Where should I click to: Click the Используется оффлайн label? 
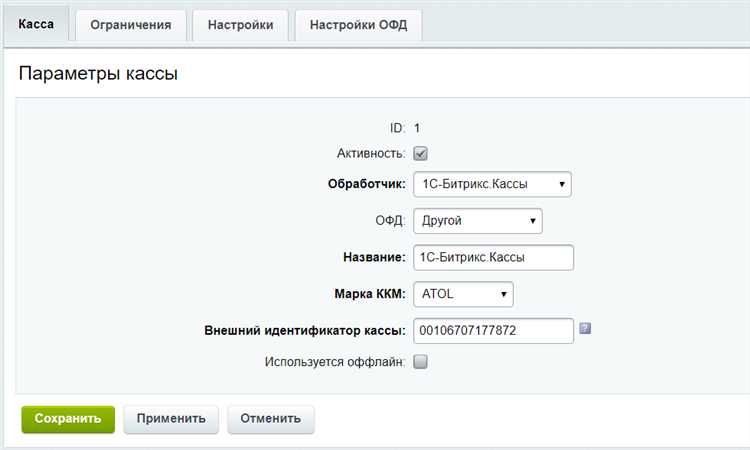coord(335,362)
